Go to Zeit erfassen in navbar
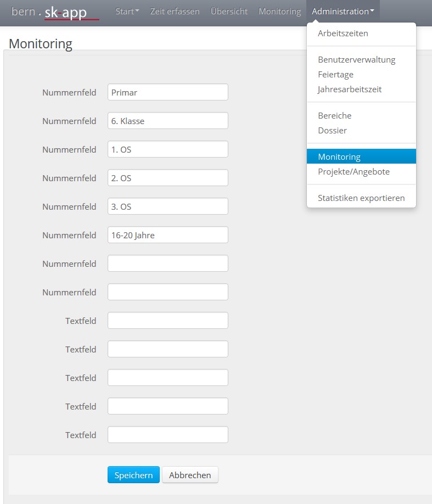432x504 pixels. [x=175, y=12]
